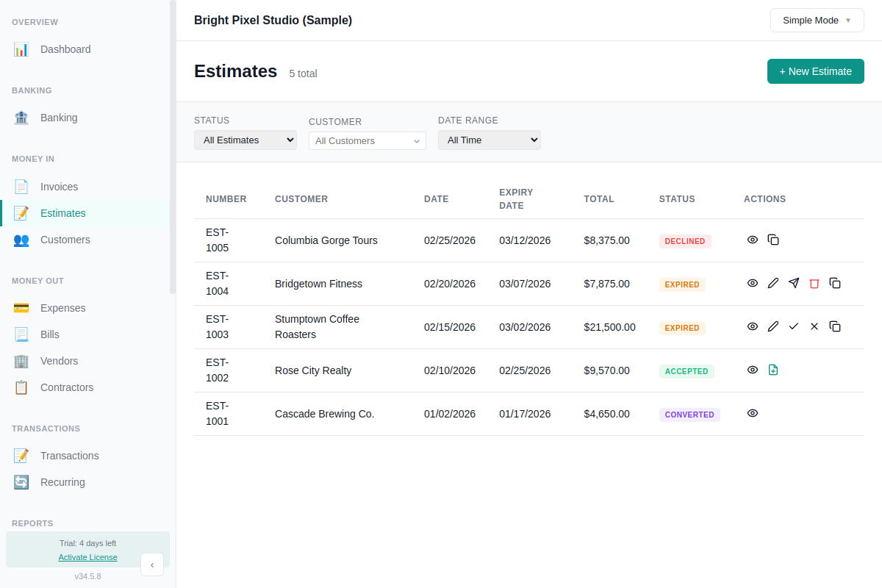Create a new estimate
The height and width of the screenshot is (588, 882).
[815, 71]
